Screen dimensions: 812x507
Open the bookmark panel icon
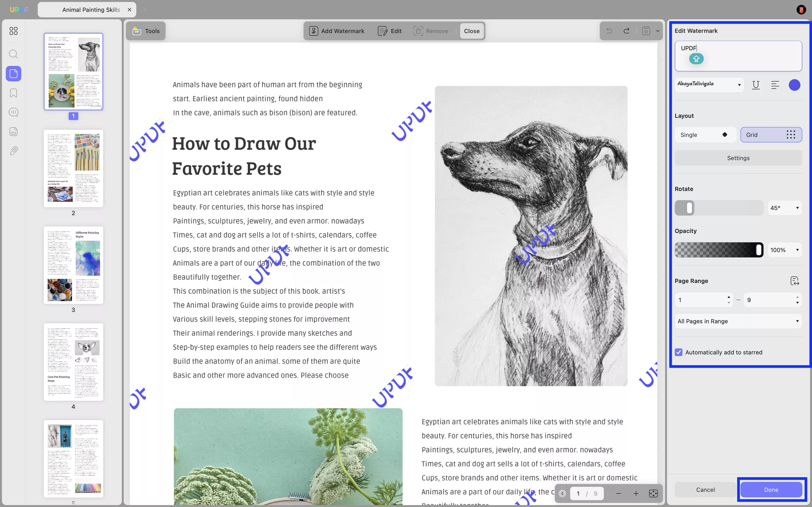pos(14,93)
